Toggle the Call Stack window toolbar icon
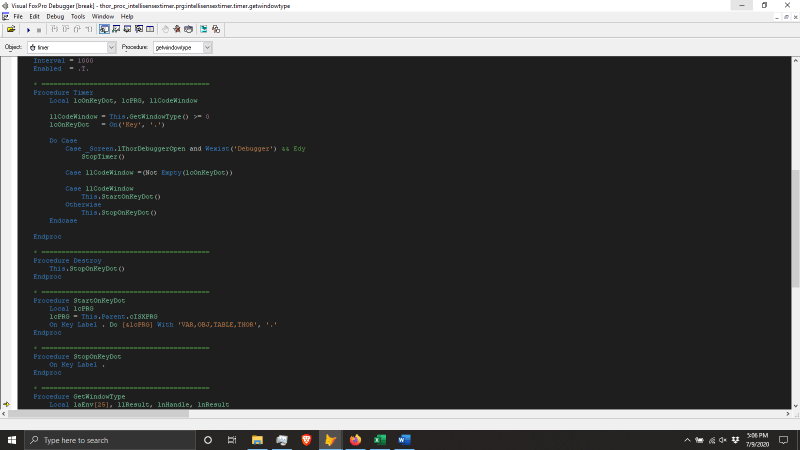This screenshot has height=450, width=800. coord(139,30)
